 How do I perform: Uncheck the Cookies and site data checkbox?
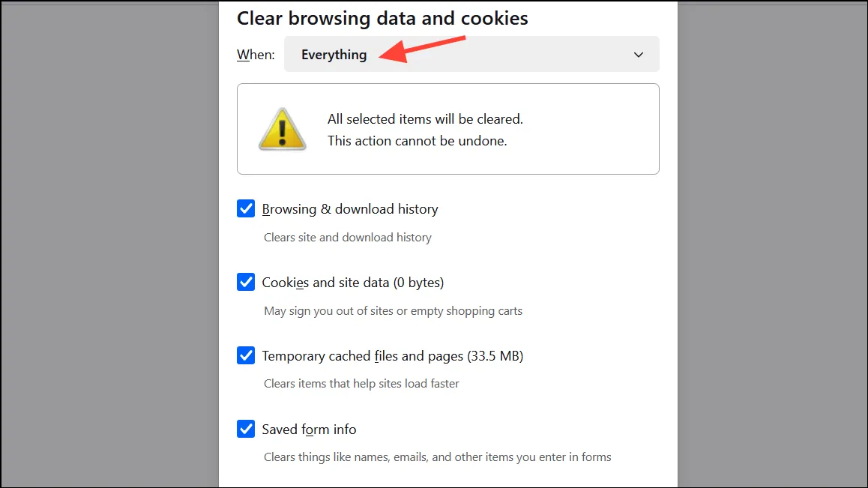click(246, 282)
